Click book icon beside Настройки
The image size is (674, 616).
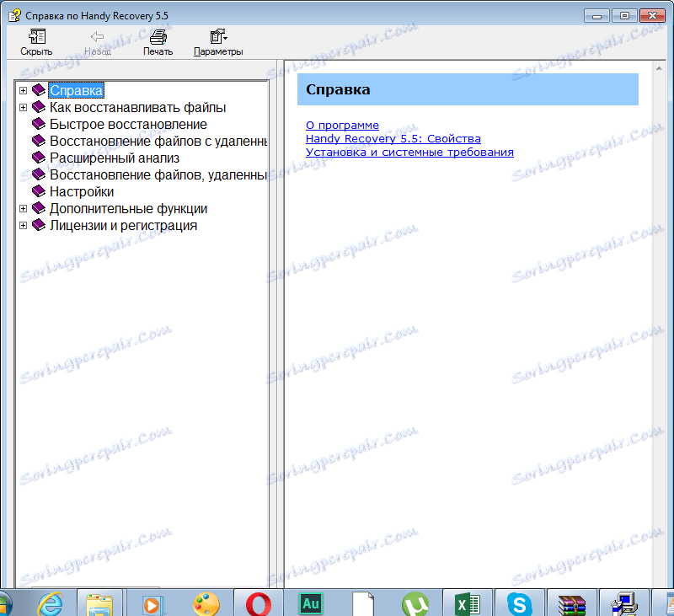point(39,190)
